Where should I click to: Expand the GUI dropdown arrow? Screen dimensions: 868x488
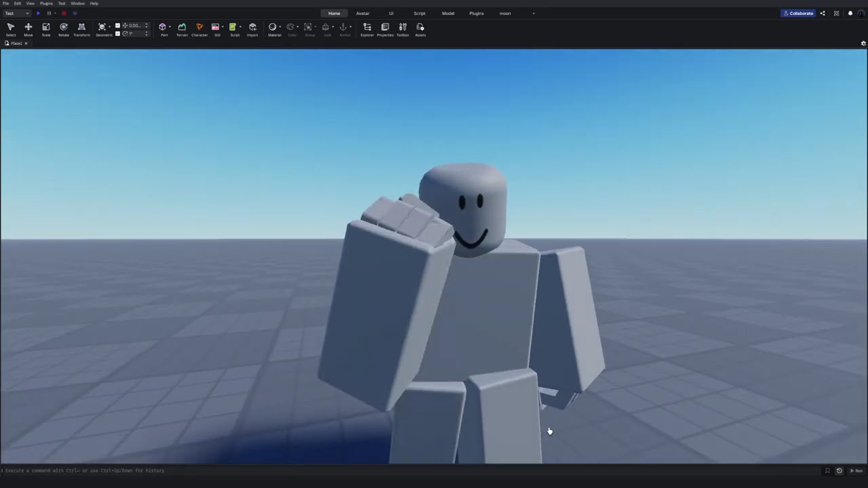click(x=222, y=27)
